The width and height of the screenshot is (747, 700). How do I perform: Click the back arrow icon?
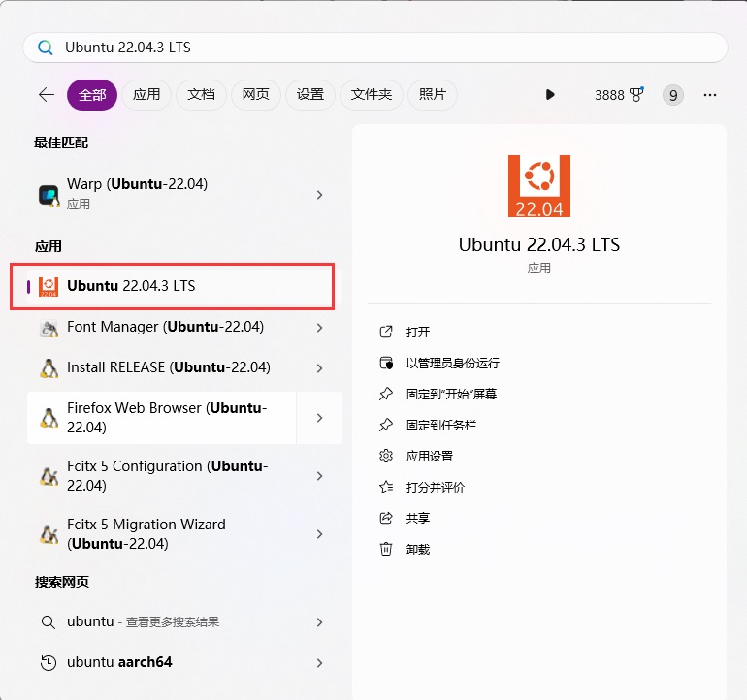click(x=46, y=94)
